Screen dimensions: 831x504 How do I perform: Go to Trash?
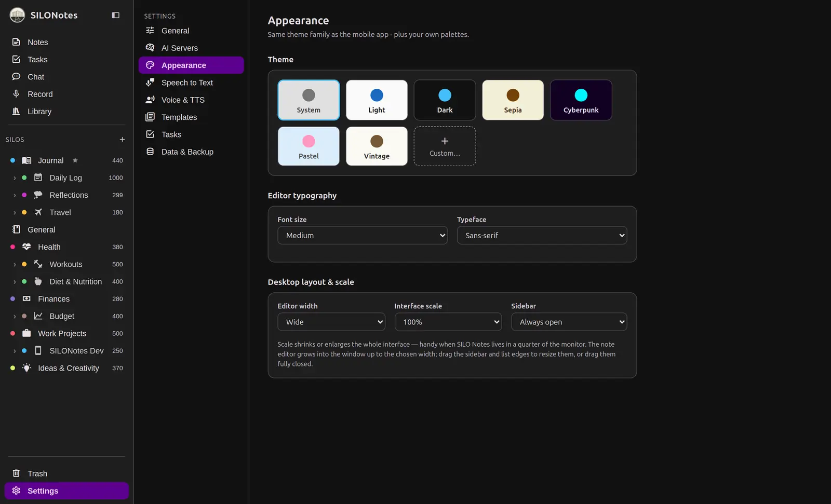click(66, 473)
